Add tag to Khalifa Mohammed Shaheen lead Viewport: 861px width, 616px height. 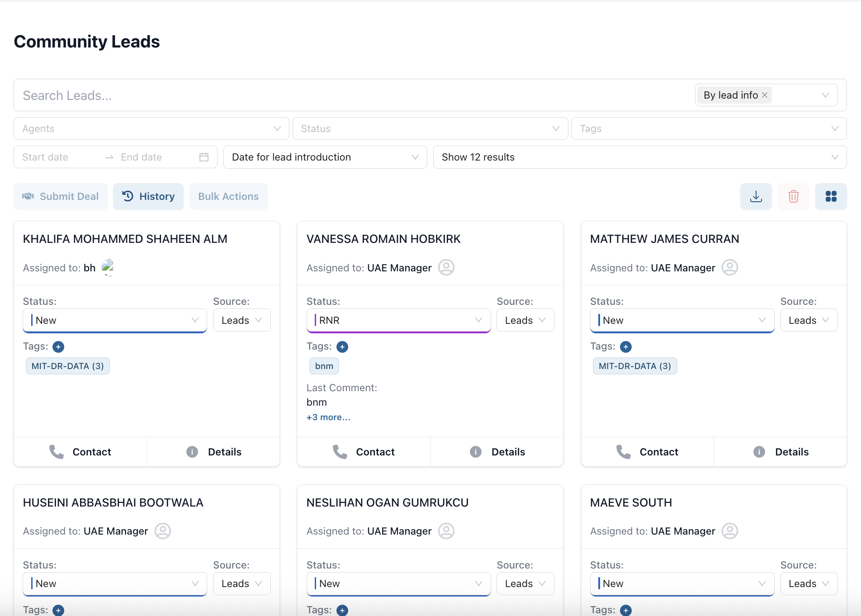pyautogui.click(x=58, y=347)
